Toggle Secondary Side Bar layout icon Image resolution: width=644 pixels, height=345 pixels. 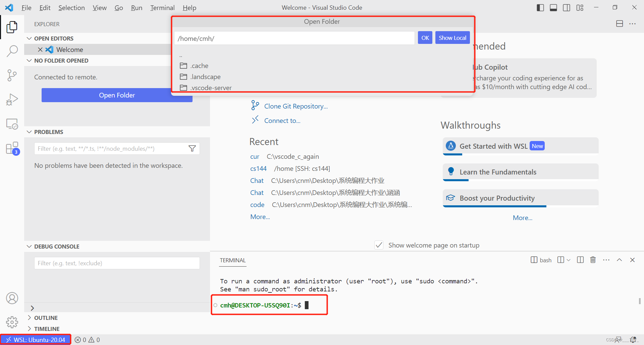[x=567, y=8]
